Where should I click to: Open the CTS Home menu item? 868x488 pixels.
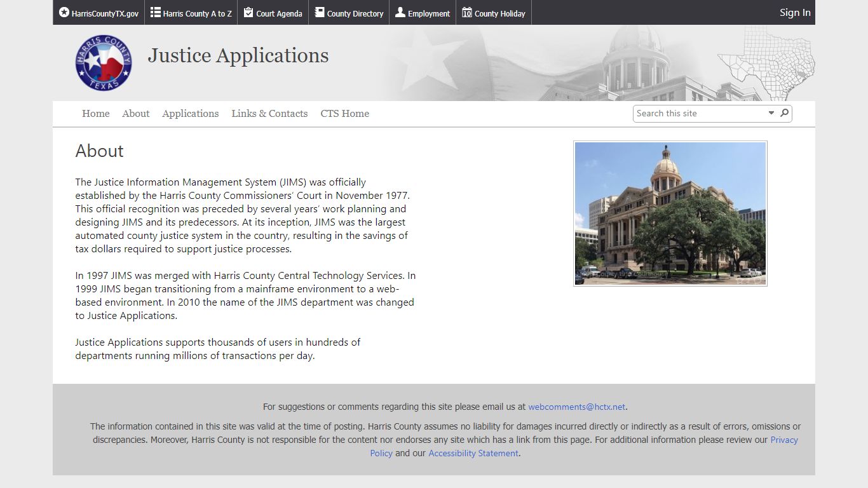[345, 114]
